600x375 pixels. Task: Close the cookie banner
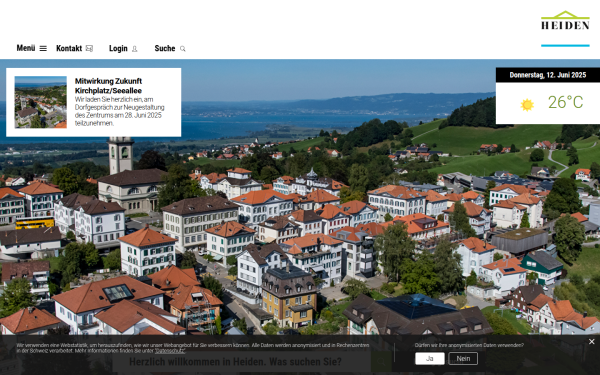(592, 342)
